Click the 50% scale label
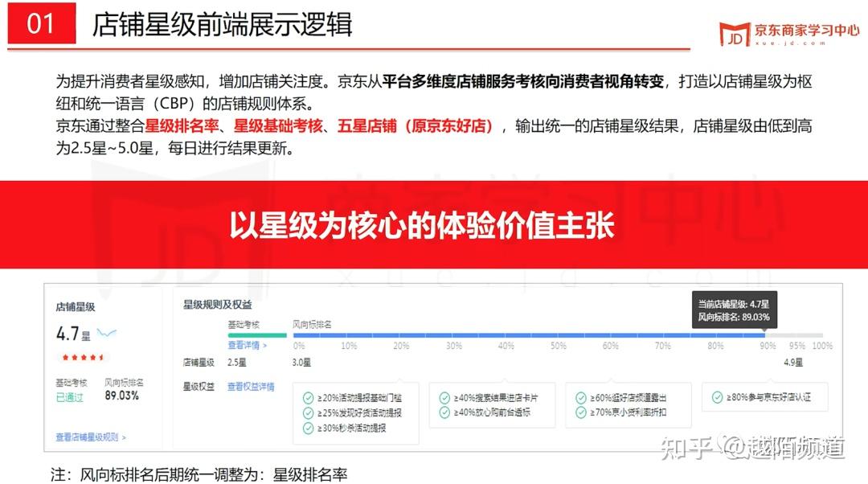The image size is (868, 484). pyautogui.click(x=558, y=346)
